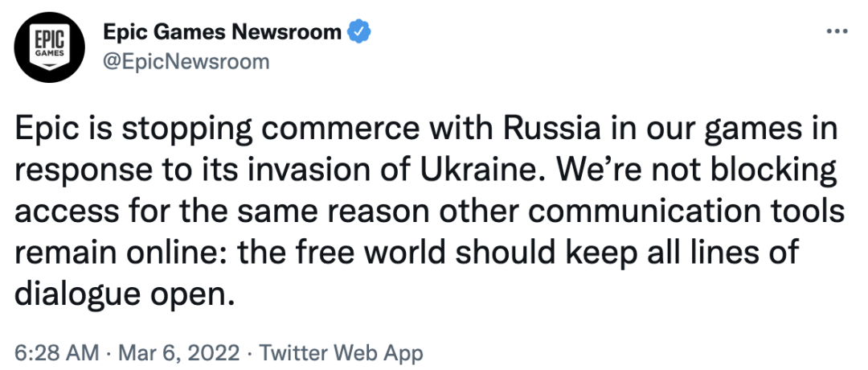The height and width of the screenshot is (370, 868).
Task: Click the word "response" in the tweet
Action: click(x=84, y=172)
